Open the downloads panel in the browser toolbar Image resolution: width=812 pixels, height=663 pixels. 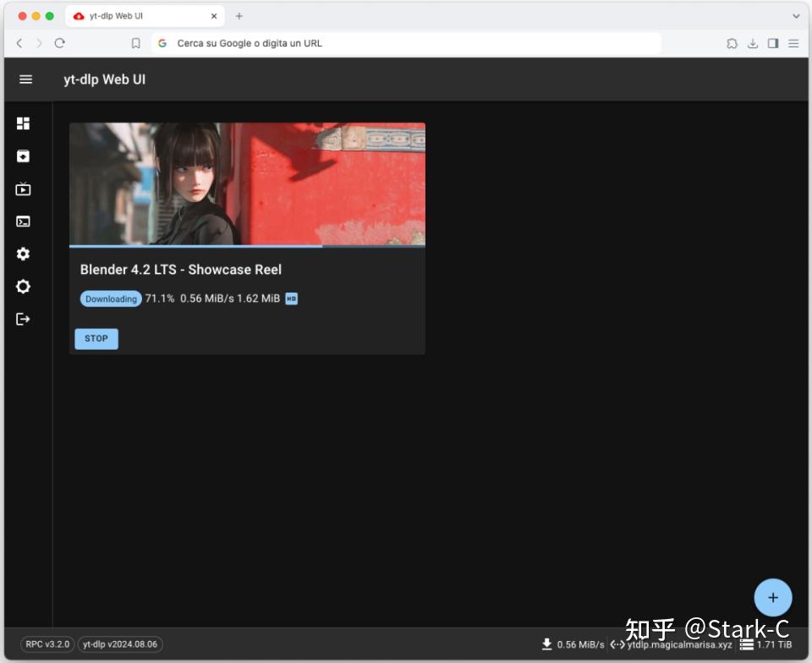pos(752,43)
